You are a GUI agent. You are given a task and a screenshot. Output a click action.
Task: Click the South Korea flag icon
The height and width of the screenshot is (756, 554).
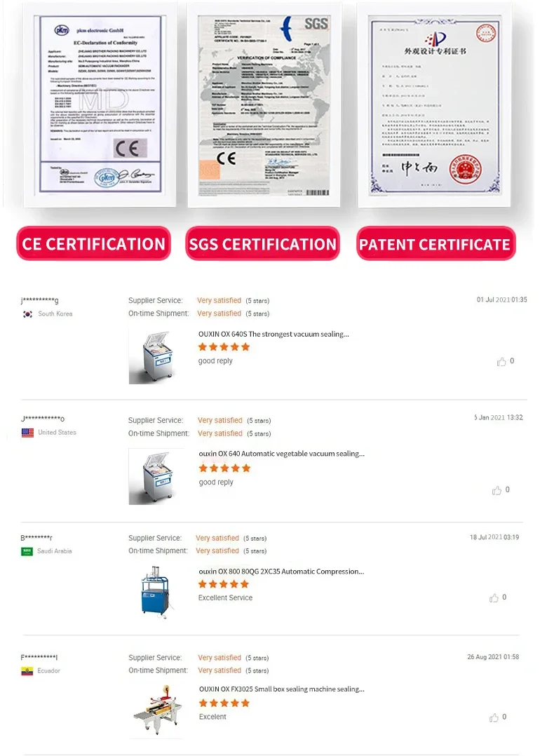(28, 314)
